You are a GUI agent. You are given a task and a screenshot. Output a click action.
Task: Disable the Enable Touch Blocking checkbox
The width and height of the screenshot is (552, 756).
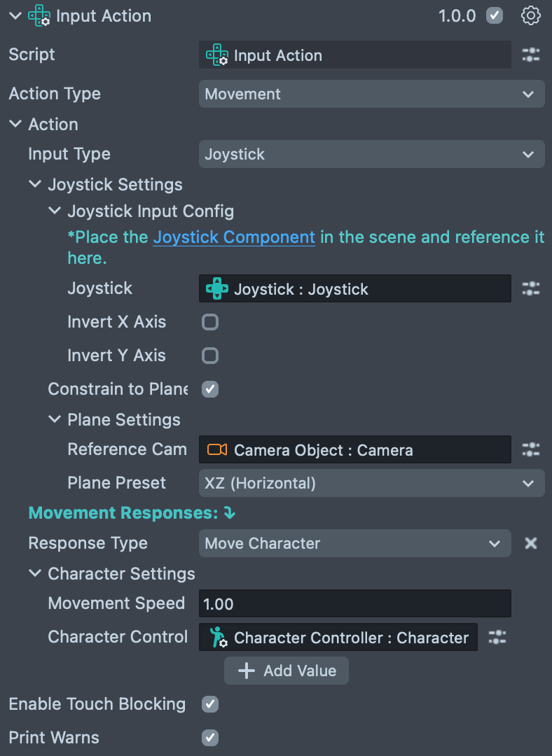pos(210,704)
